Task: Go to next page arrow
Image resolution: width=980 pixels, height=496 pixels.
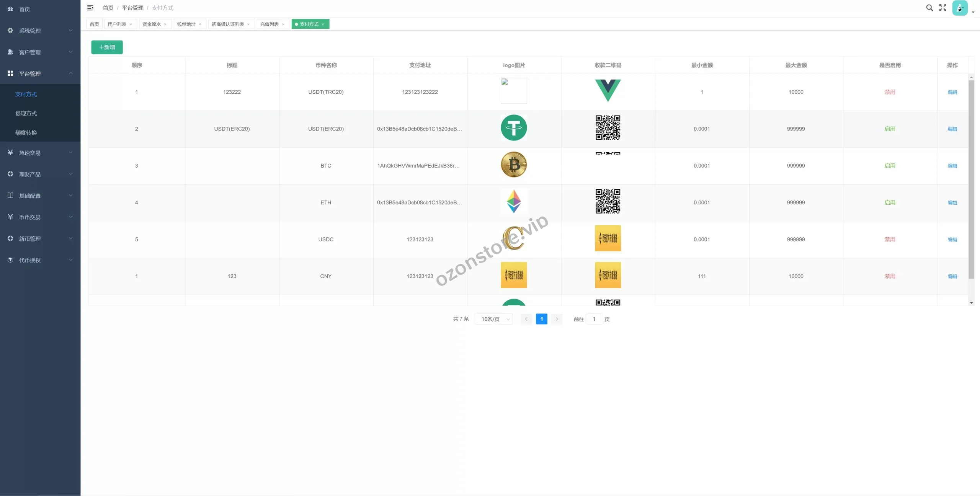Action: coord(557,319)
